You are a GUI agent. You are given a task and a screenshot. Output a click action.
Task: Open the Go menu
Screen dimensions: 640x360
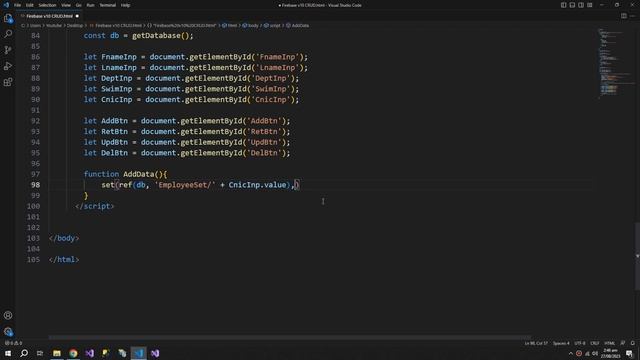[x=78, y=5]
